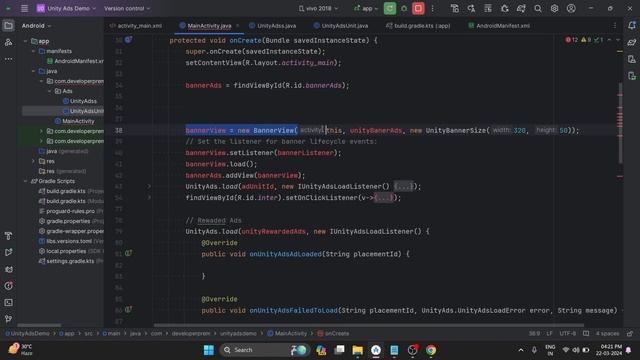Open the Git version control tool window
Viewport: 640px width, 360px height.
[8, 319]
